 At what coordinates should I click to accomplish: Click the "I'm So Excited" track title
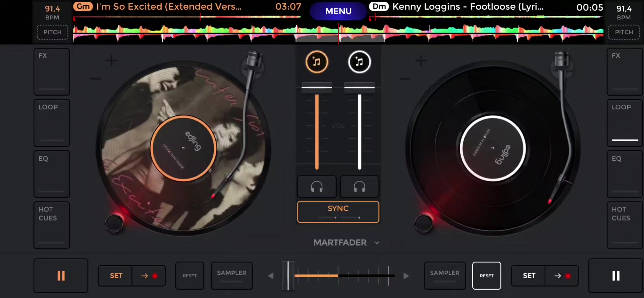(169, 7)
